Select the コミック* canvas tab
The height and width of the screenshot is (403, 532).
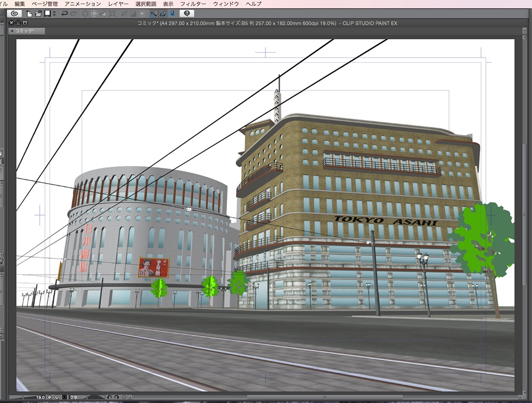27,31
